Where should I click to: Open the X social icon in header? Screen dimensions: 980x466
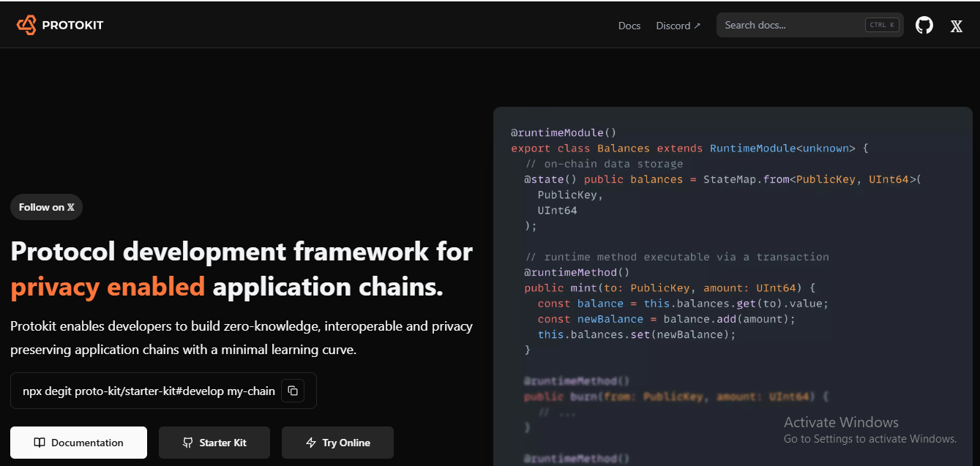tap(956, 26)
